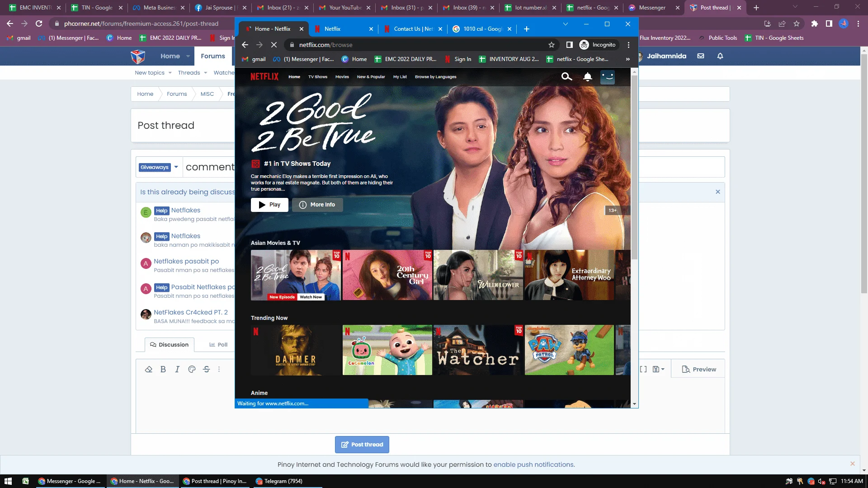Open Messenger Chrome window in taskbar
The height and width of the screenshot is (488, 868).
pos(70,481)
